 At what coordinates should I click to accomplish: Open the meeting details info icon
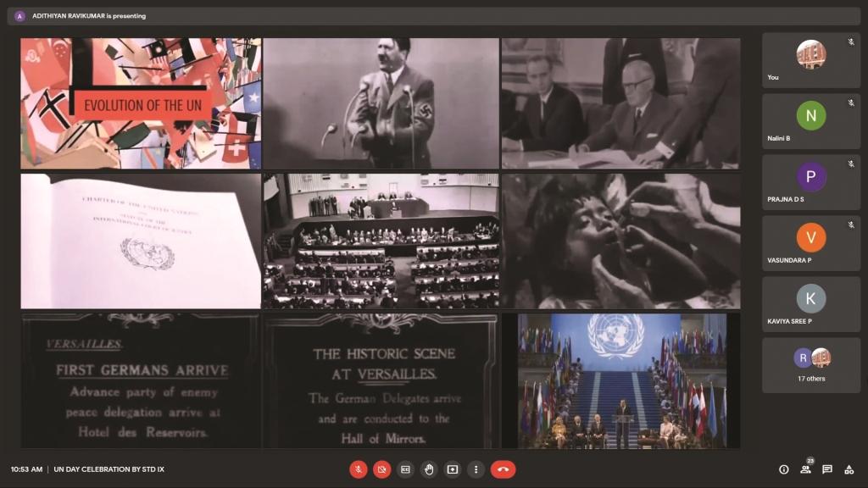(783, 469)
